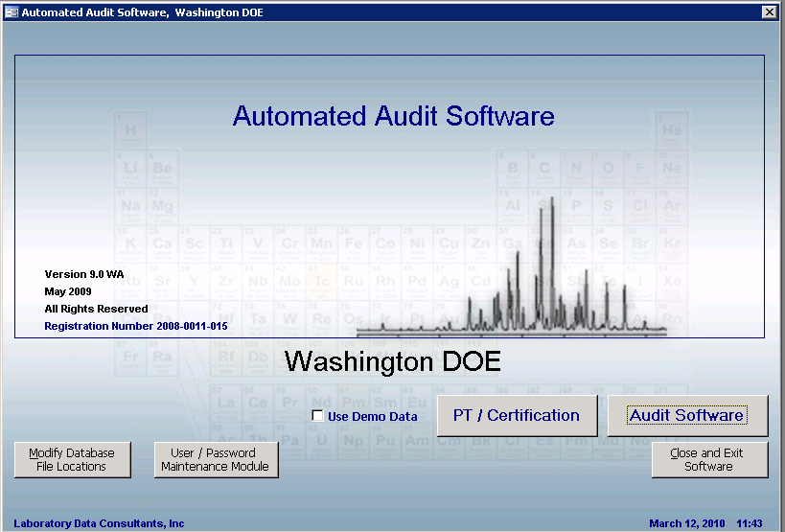Close the Automated Audit Software window
The height and width of the screenshot is (532, 785).
tap(769, 12)
